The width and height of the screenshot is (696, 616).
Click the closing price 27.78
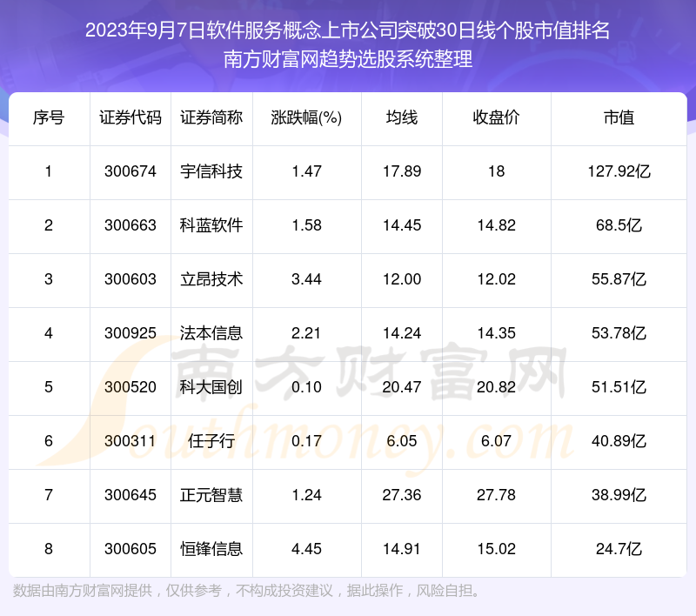[496, 495]
